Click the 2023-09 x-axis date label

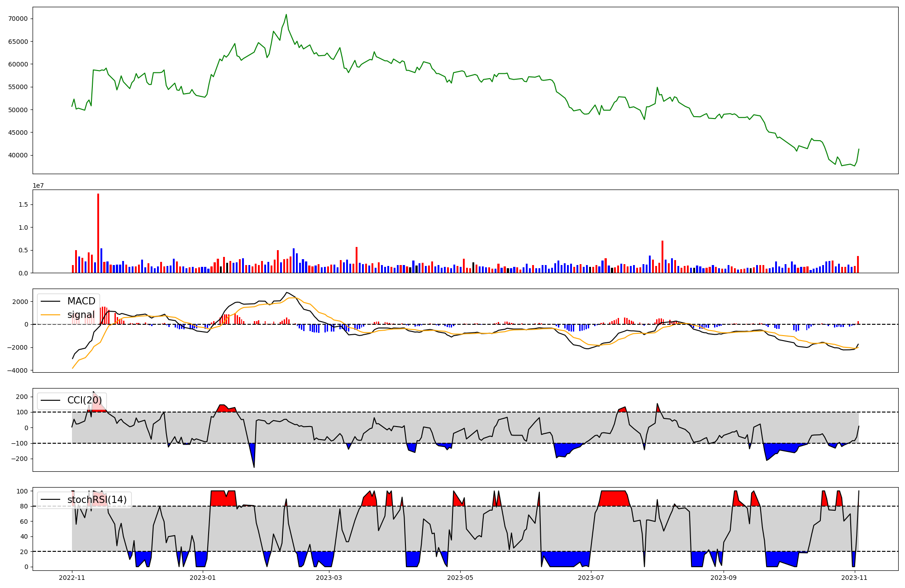pyautogui.click(x=724, y=578)
